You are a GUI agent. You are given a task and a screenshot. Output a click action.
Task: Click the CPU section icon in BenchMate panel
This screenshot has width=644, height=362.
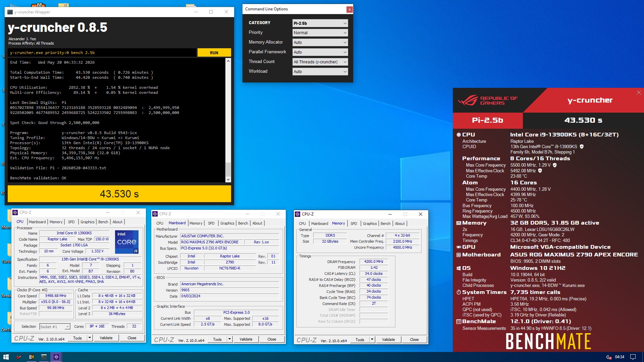[459, 134]
